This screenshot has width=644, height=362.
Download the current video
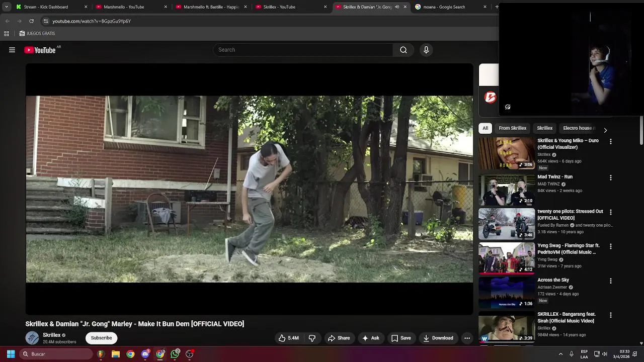click(438, 338)
